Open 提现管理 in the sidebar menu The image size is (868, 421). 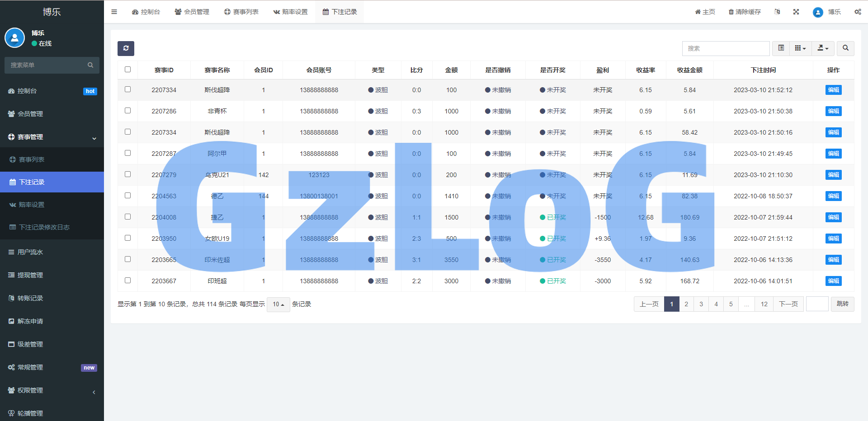click(x=30, y=275)
